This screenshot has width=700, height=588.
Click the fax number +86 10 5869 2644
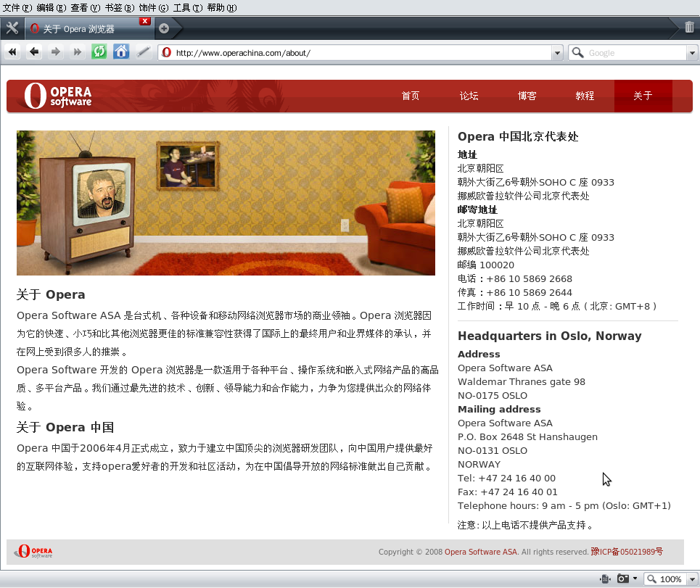click(x=529, y=293)
